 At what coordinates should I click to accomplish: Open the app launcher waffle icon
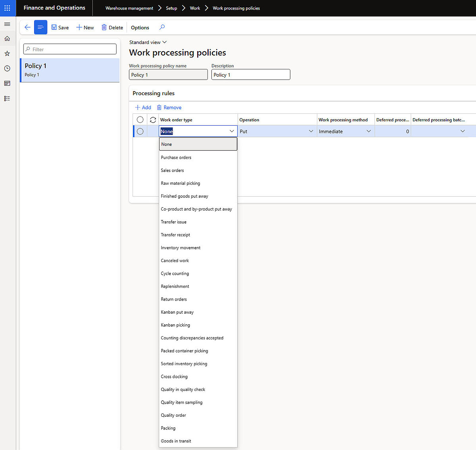point(7,8)
